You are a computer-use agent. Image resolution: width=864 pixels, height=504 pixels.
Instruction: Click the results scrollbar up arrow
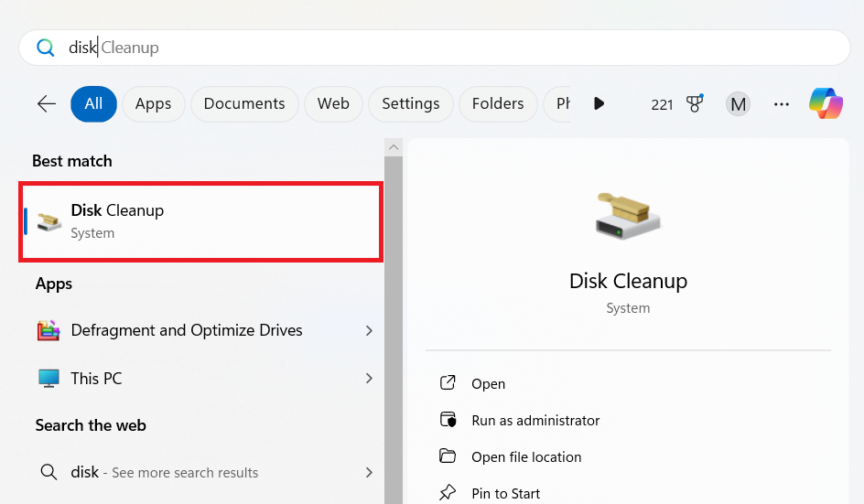[394, 147]
